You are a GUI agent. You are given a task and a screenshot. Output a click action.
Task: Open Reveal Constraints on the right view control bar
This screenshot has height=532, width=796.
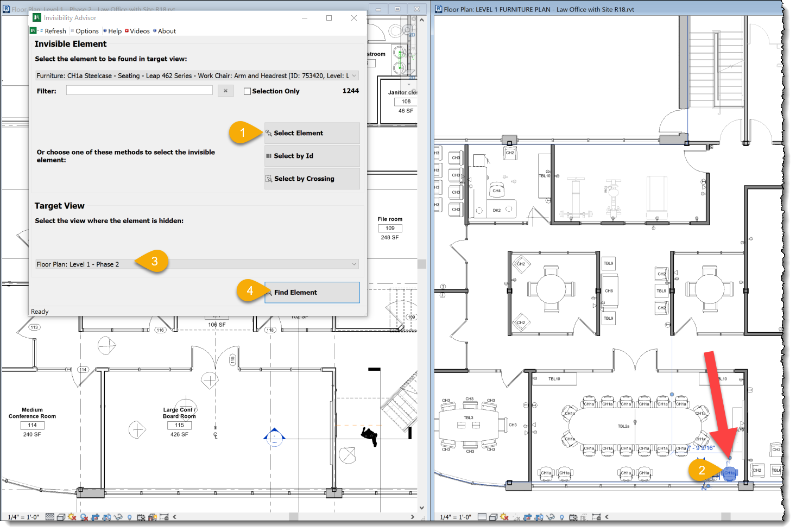(597, 517)
